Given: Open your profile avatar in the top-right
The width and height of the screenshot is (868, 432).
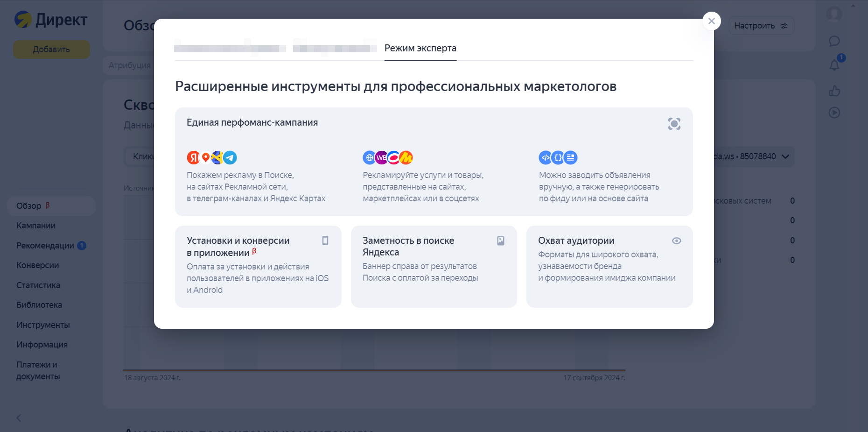Looking at the screenshot, I should pyautogui.click(x=834, y=14).
